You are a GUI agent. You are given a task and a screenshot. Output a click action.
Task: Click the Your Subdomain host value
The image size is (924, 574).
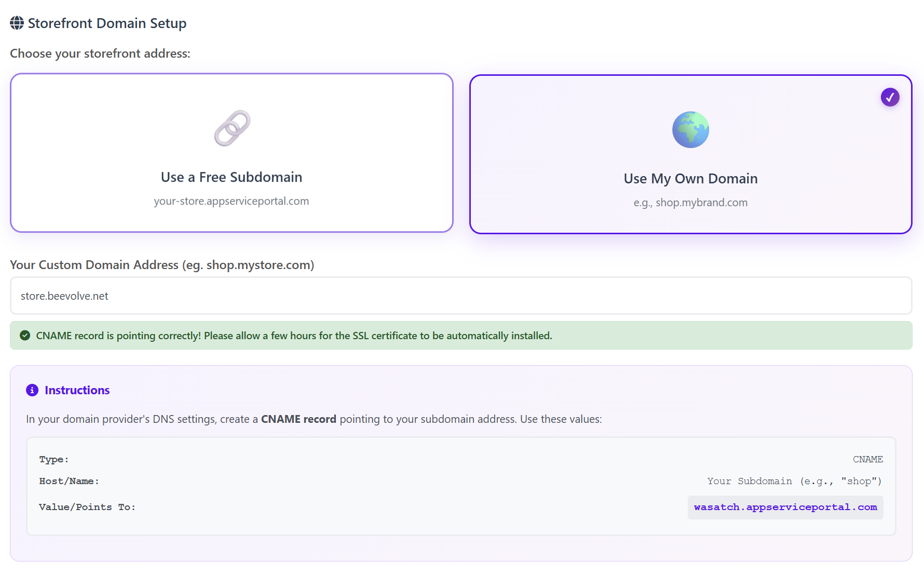point(794,481)
